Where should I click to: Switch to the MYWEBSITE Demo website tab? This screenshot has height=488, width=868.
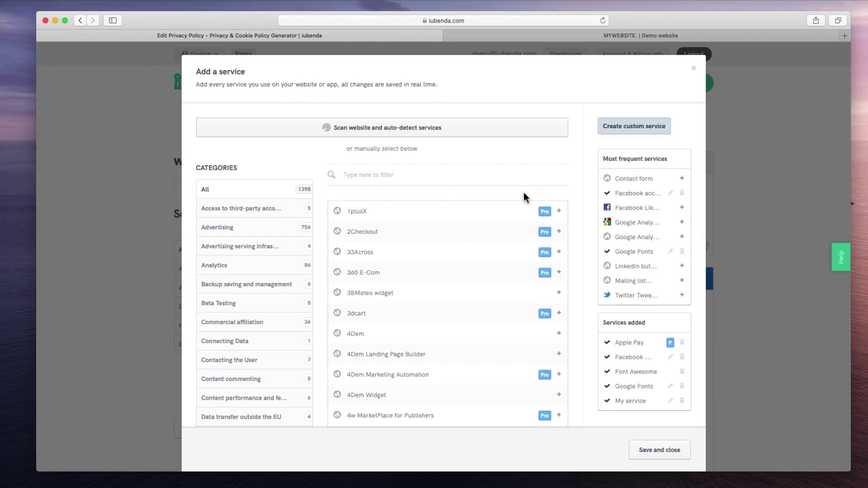(640, 36)
